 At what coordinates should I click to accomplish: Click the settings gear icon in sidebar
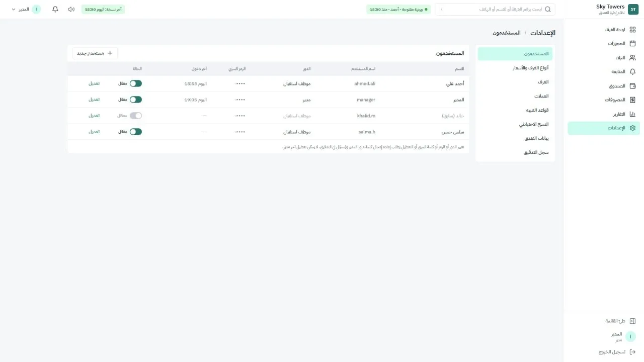tap(632, 128)
